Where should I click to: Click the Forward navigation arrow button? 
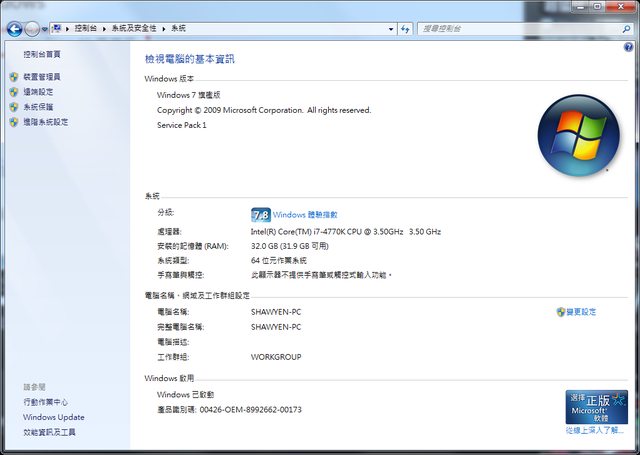tap(33, 30)
